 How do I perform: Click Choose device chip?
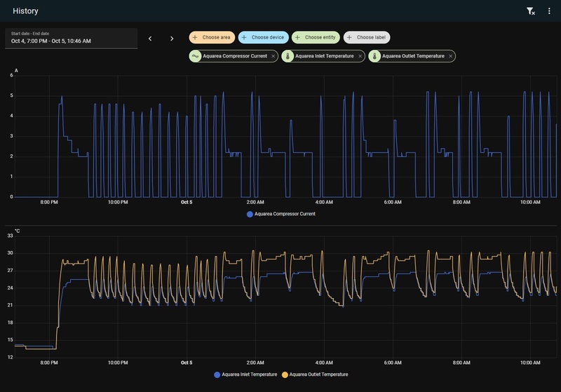(x=264, y=37)
